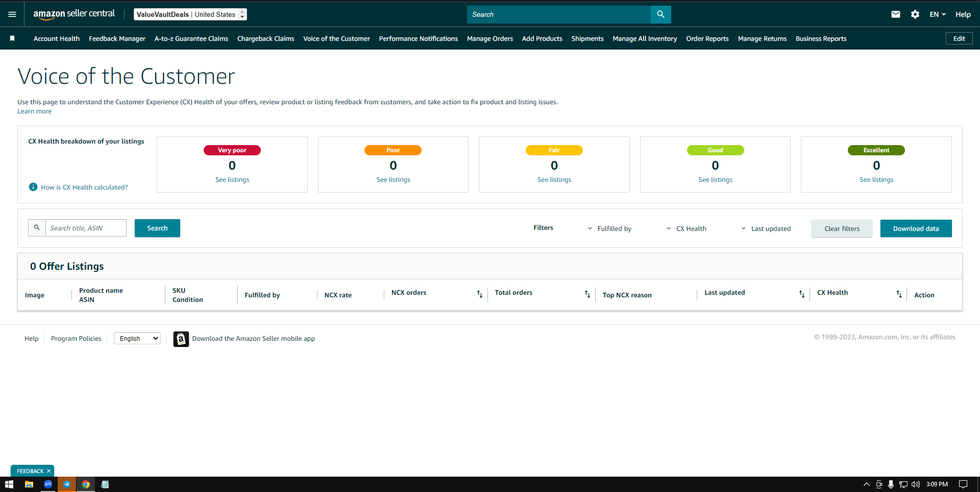The image size is (980, 492).
Task: Click the Learn more link
Action: [x=34, y=111]
